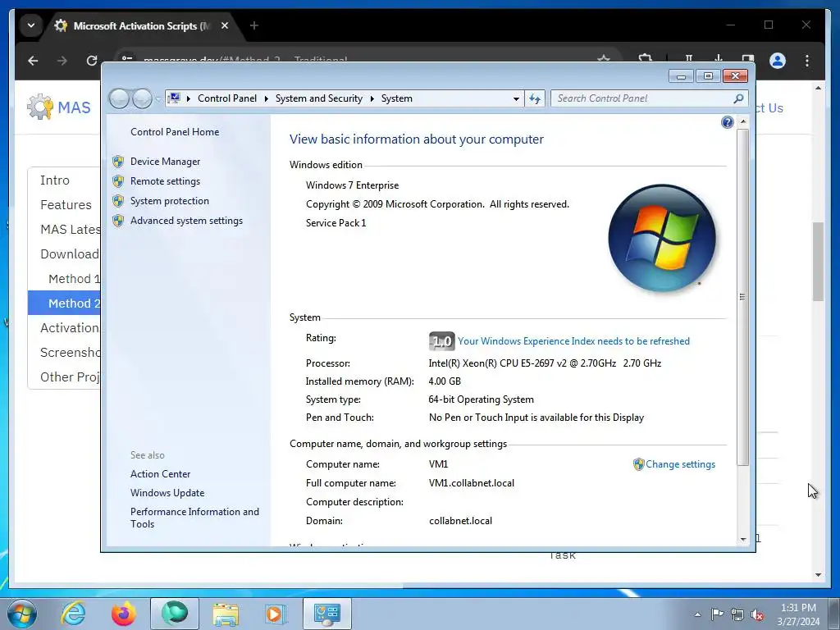
Task: Select Activation item in webpage sidebar
Action: coord(69,328)
